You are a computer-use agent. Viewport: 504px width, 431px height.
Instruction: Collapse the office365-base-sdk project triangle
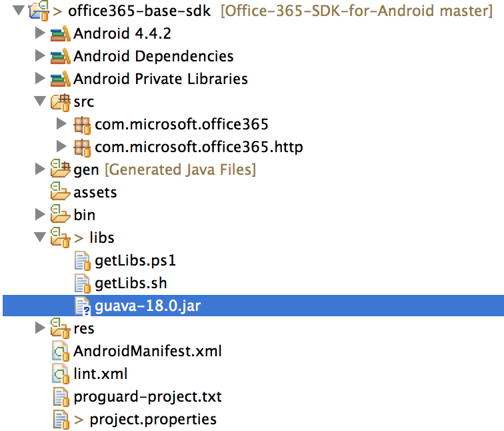pos(19,10)
